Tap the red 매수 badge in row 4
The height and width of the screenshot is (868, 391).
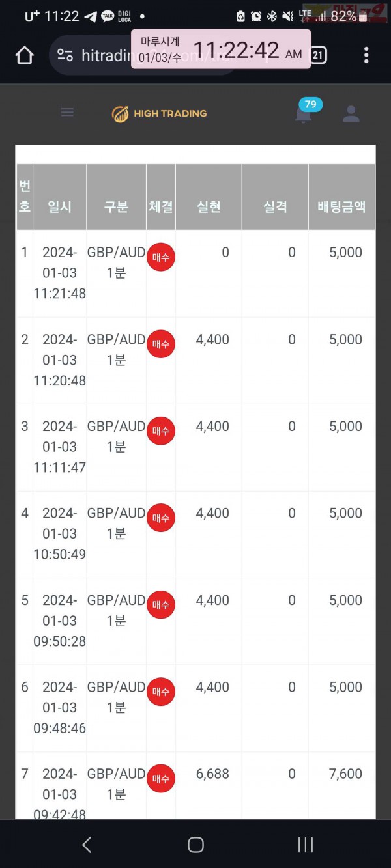click(160, 518)
